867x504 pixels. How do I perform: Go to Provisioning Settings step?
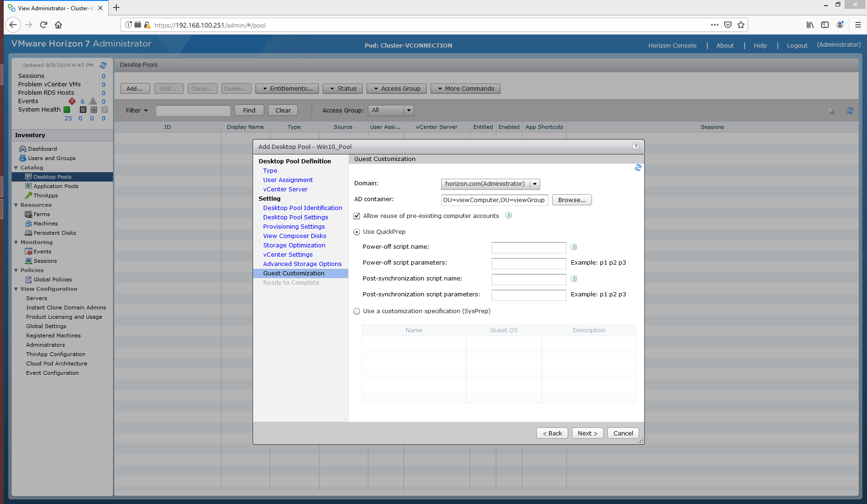294,227
